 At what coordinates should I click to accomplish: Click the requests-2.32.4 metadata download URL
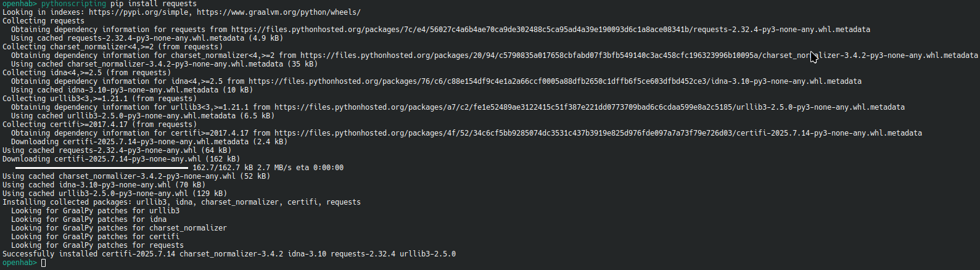coord(550,30)
